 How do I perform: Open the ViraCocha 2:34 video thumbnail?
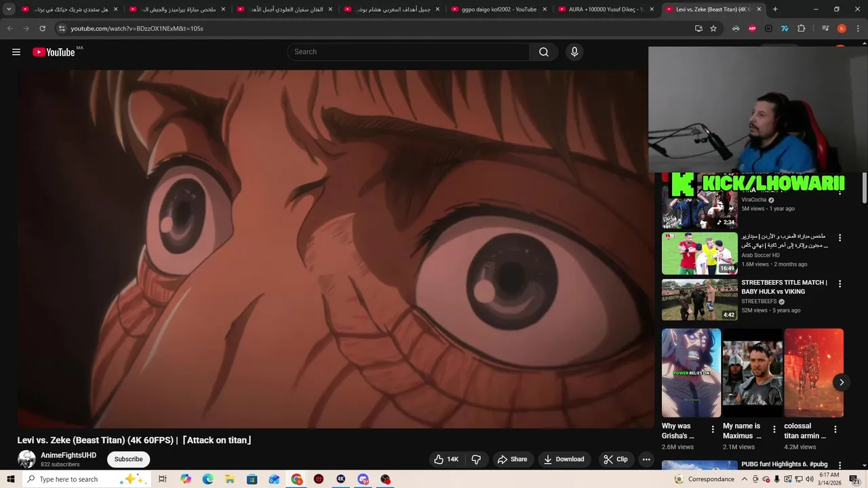(699, 207)
